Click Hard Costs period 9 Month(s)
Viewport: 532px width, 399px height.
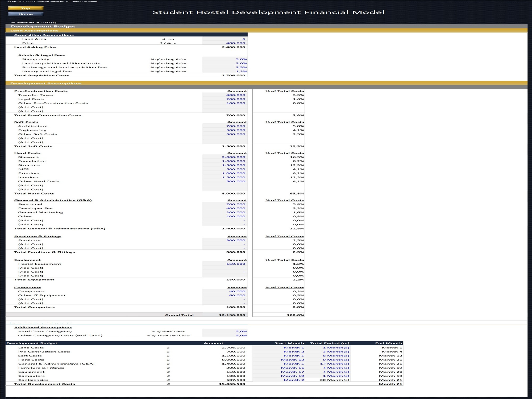coord(328,360)
